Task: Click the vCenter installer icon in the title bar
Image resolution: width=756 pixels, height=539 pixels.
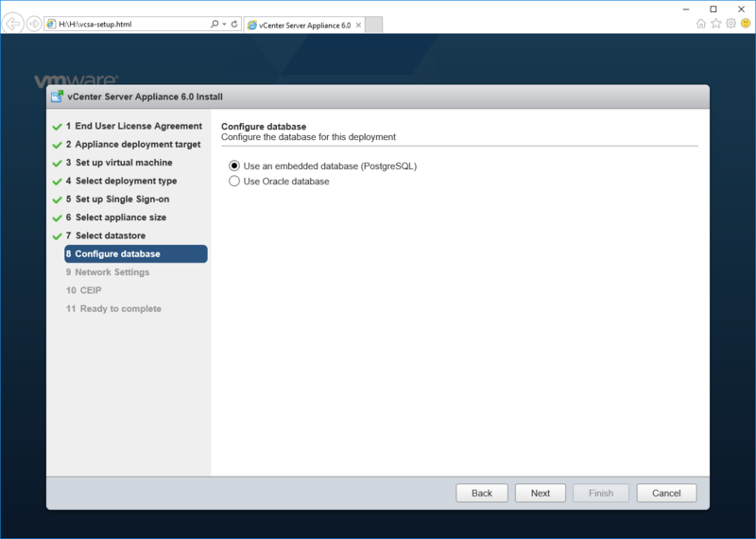Action: point(57,96)
